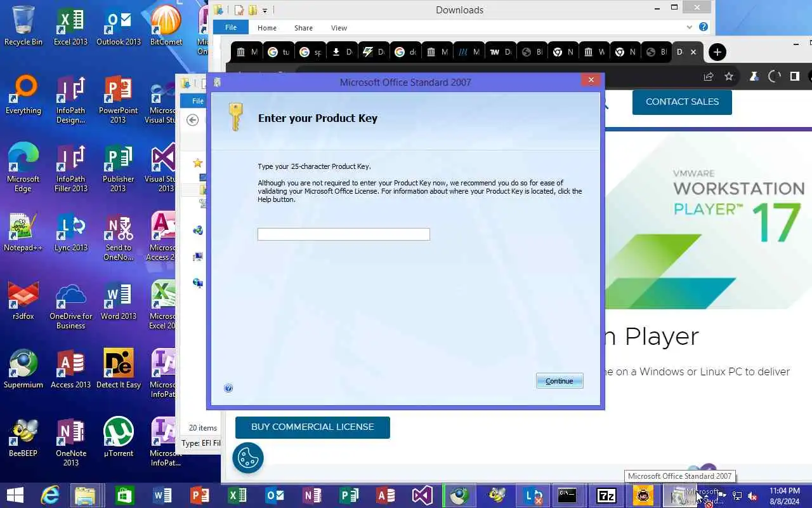
Task: Click '20 items' status in Explorer window
Action: coord(203,428)
